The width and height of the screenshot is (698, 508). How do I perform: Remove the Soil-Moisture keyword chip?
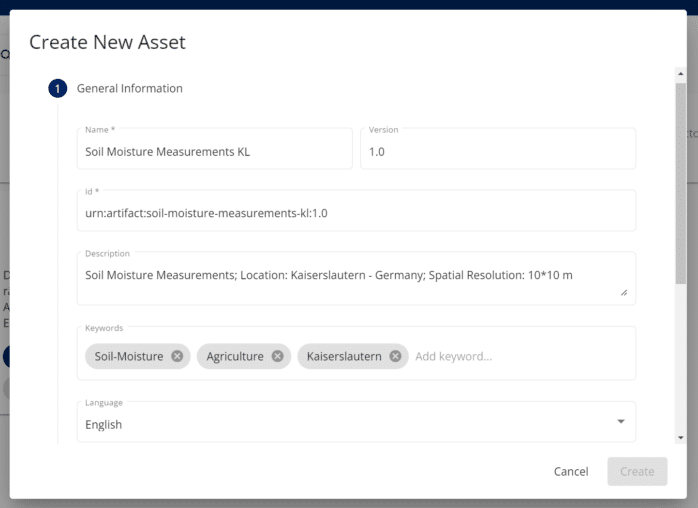coord(177,356)
